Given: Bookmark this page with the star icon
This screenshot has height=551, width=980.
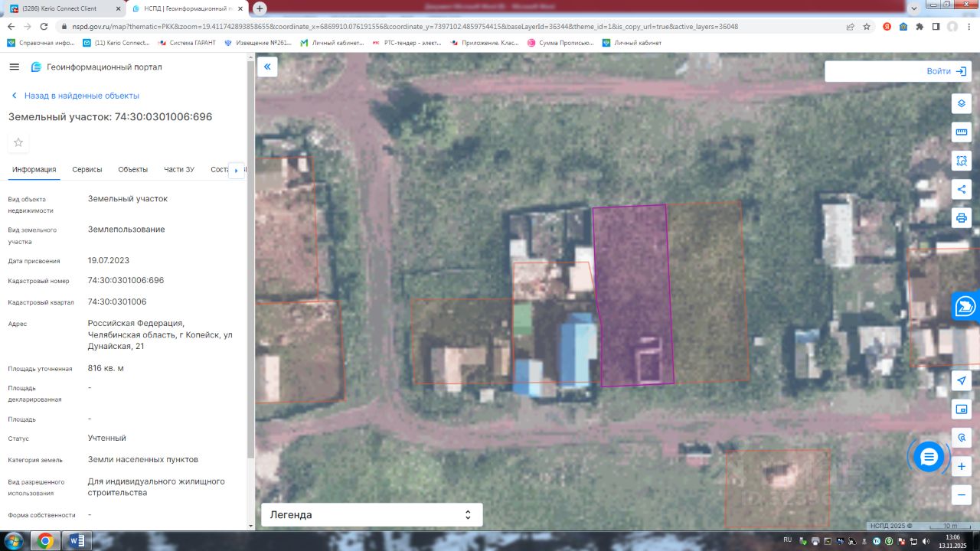Looking at the screenshot, I should click(867, 26).
